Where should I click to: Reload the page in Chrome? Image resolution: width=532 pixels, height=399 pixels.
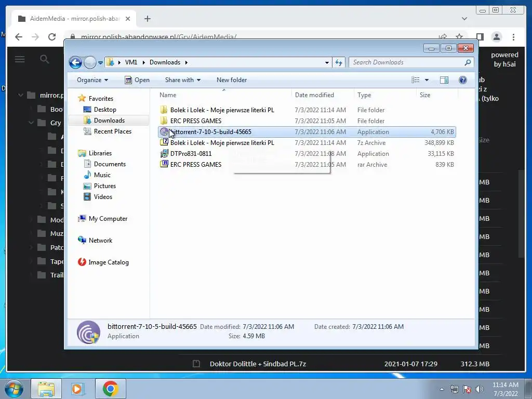tap(52, 37)
